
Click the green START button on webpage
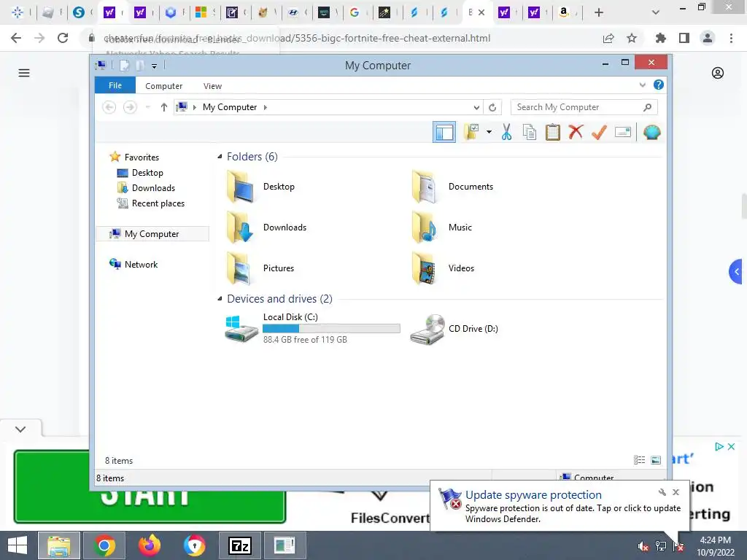(x=149, y=486)
